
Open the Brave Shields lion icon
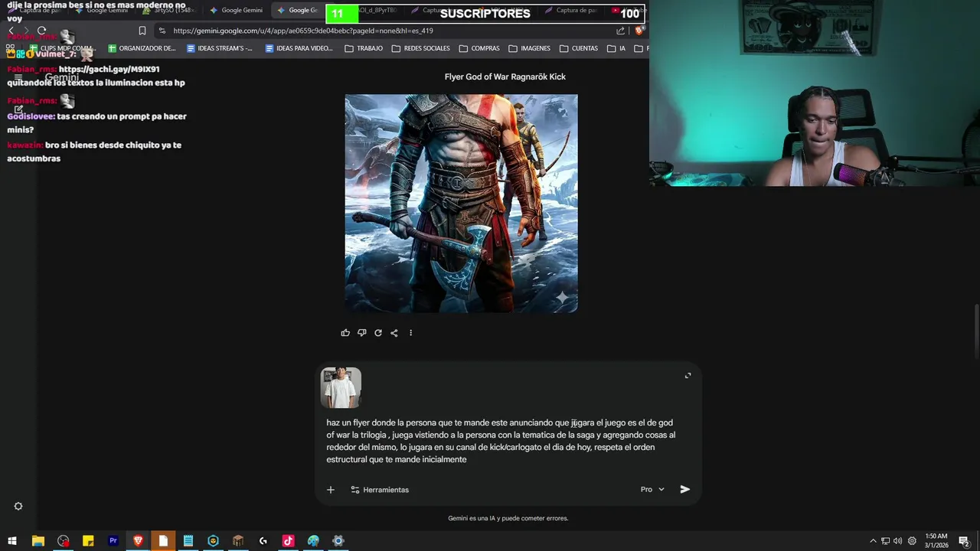[639, 31]
